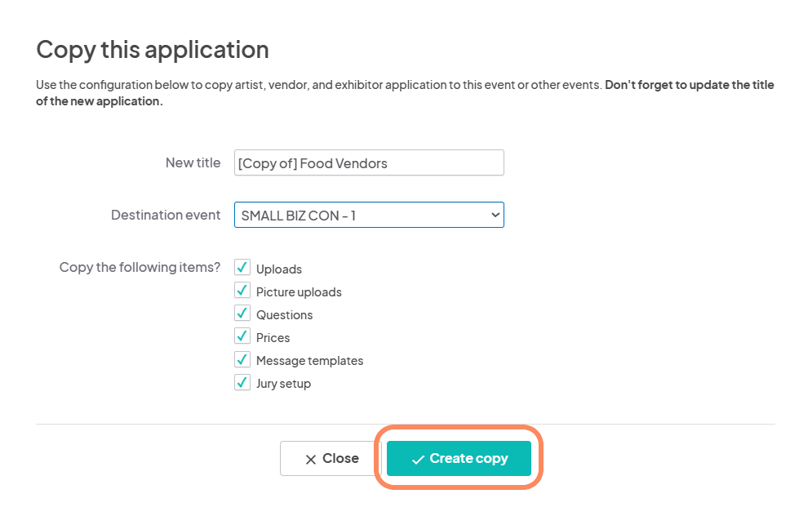Click the checkmark inside the Uploads checkbox
Image resolution: width=812 pixels, height=516 pixels.
pos(242,268)
